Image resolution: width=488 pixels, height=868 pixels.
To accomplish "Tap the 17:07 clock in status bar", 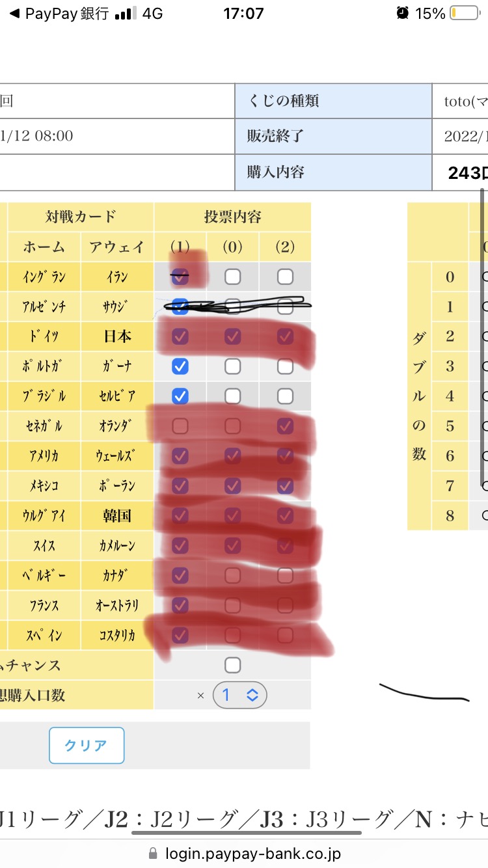I will tap(243, 13).
